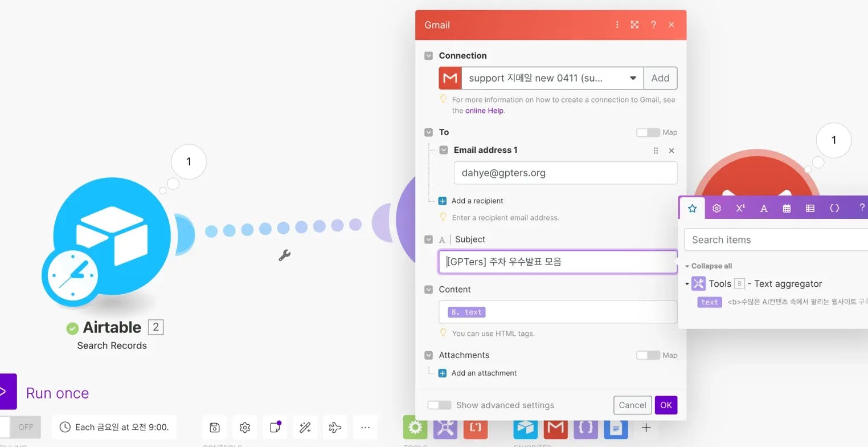
Task: Open the three-dot more controls menu
Action: tap(366, 427)
